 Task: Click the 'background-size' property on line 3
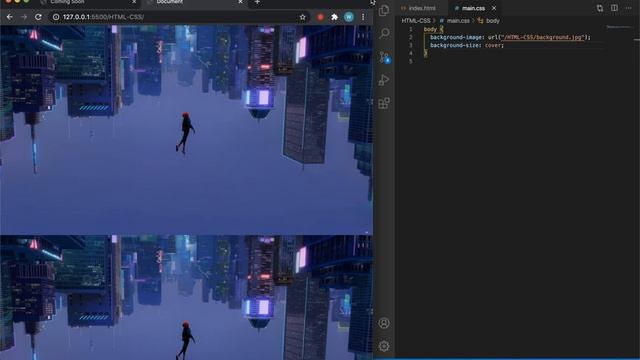point(454,45)
